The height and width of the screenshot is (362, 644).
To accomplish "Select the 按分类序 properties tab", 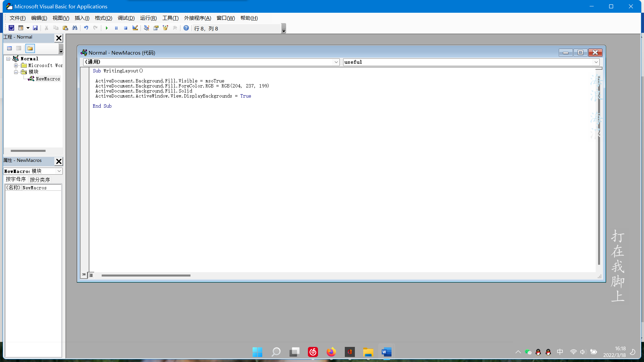I will 40,180.
